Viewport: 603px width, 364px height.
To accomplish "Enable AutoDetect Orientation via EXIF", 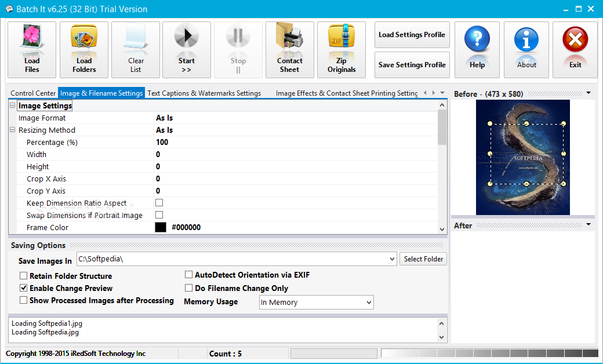I will (x=188, y=274).
